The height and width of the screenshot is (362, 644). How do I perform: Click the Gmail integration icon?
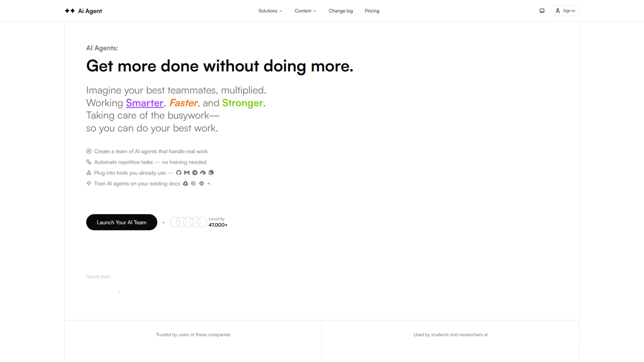point(187,173)
